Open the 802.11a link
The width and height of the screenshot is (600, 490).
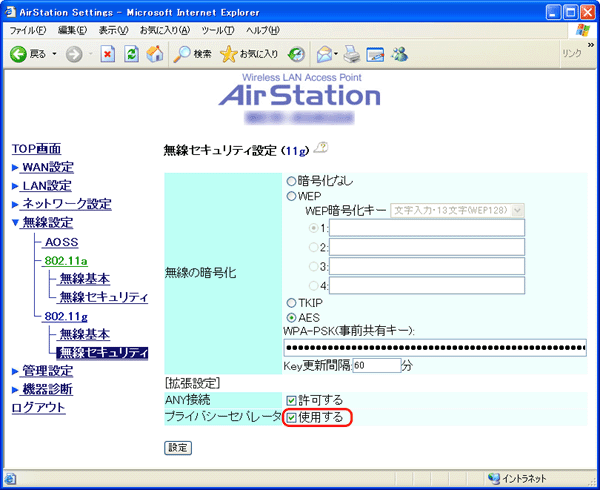point(66,261)
